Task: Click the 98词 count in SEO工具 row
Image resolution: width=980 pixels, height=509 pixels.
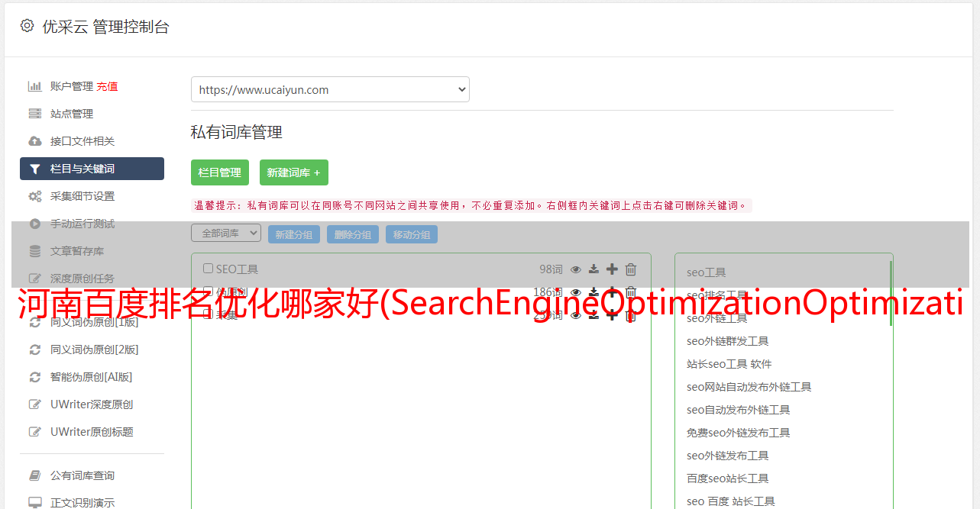Action: tap(551, 269)
